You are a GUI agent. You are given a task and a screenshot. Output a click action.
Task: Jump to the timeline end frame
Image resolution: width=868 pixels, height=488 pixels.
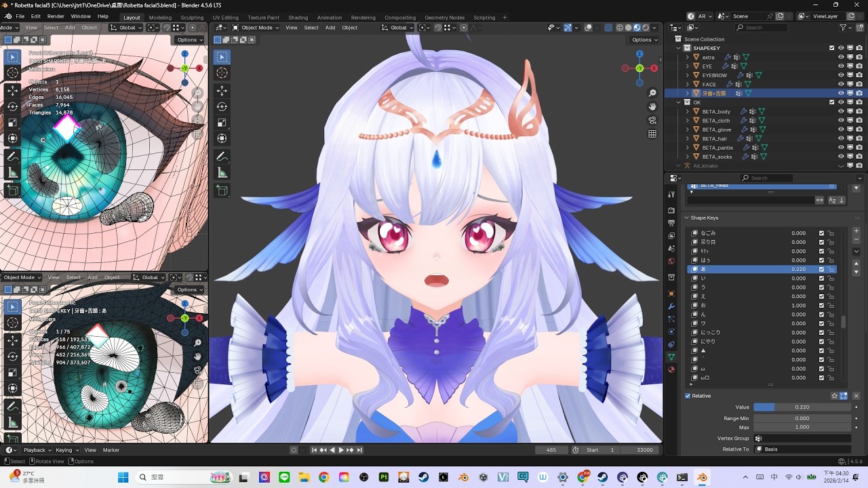pos(359,450)
